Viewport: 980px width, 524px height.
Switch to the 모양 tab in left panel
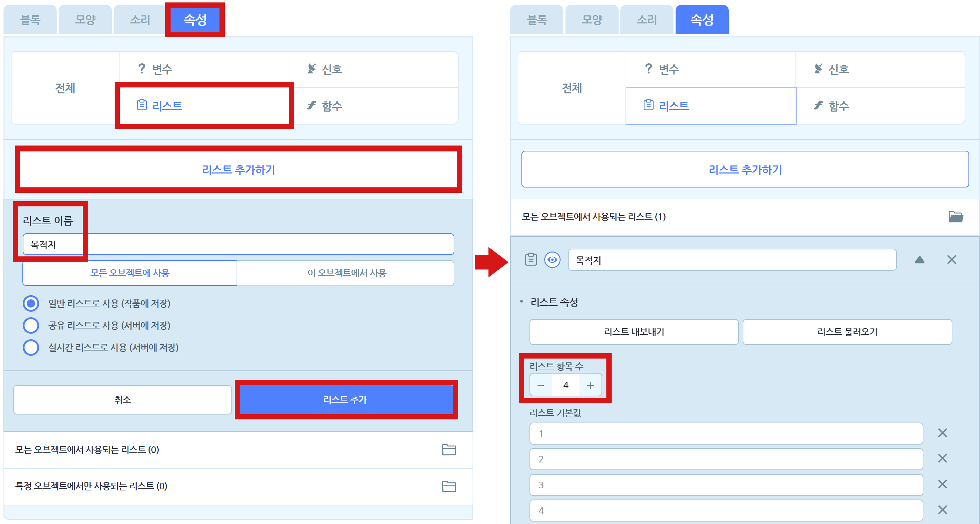click(x=85, y=20)
